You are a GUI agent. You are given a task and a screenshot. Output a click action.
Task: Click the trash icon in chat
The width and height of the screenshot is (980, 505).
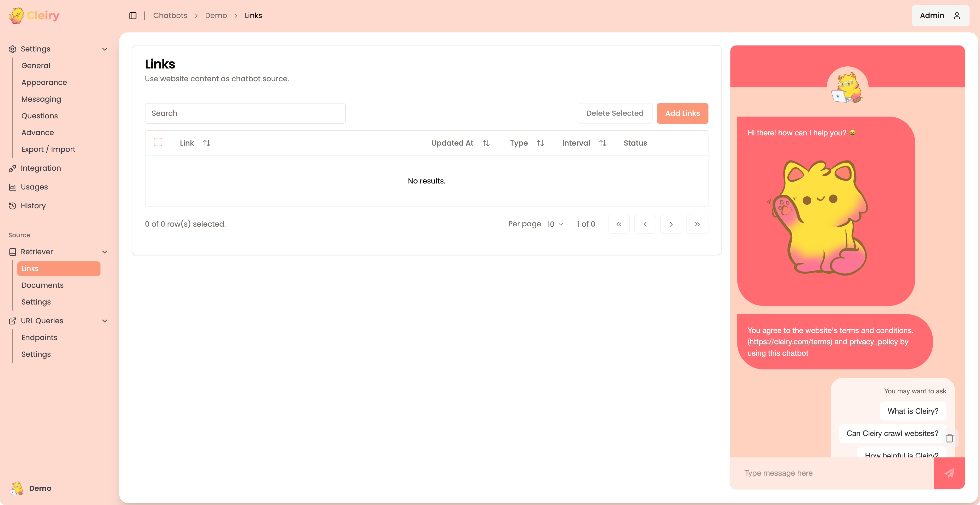(x=950, y=438)
